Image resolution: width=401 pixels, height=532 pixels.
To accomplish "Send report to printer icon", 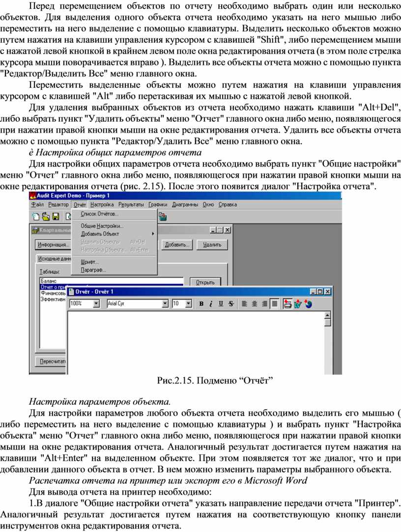I will 287,304.
